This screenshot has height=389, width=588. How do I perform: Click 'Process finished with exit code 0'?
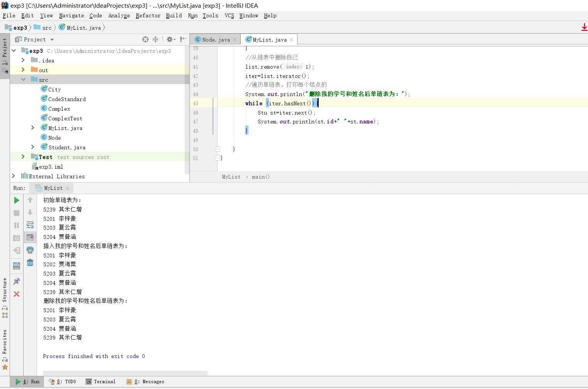(x=94, y=356)
